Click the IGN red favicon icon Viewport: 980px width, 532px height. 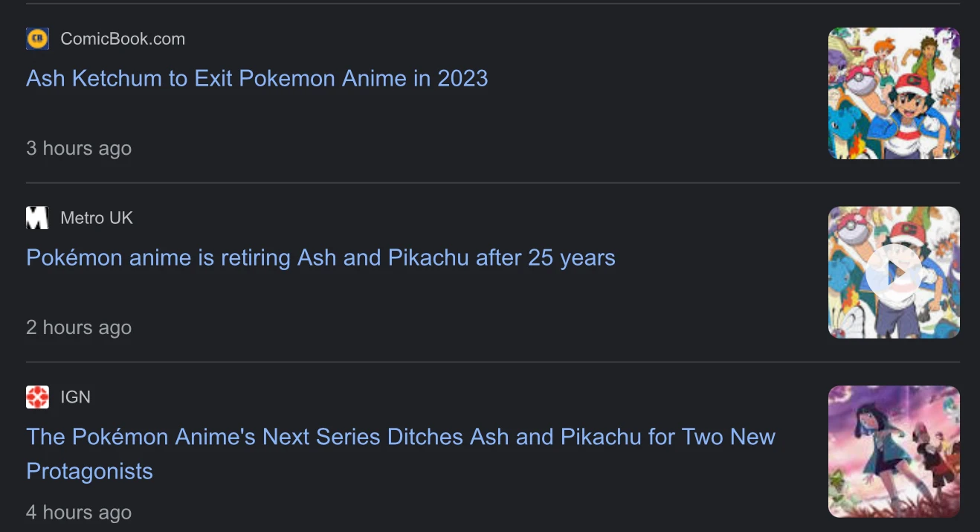click(37, 397)
